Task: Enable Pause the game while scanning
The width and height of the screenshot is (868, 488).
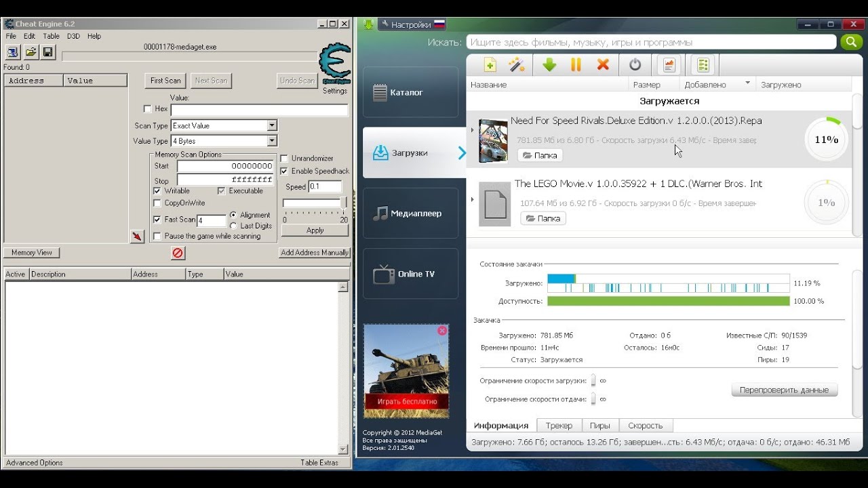Action: (x=157, y=237)
